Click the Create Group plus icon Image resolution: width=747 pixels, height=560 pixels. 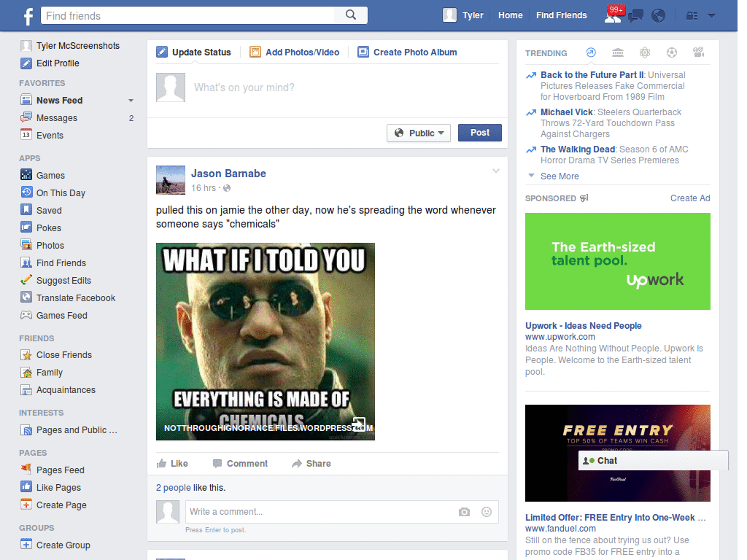pos(26,544)
